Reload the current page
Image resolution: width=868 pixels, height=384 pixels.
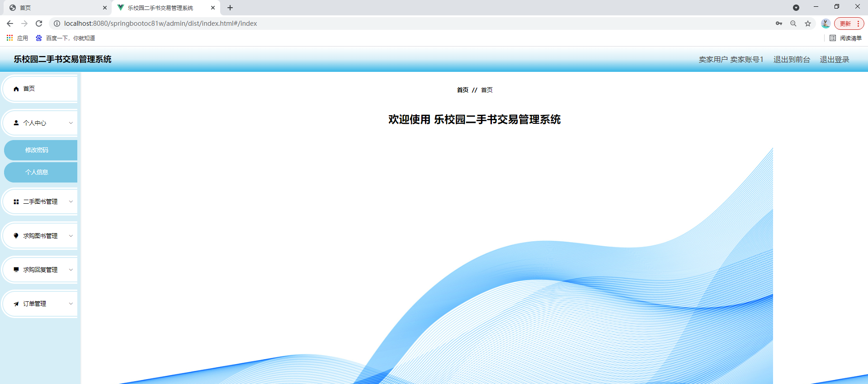tap(39, 23)
